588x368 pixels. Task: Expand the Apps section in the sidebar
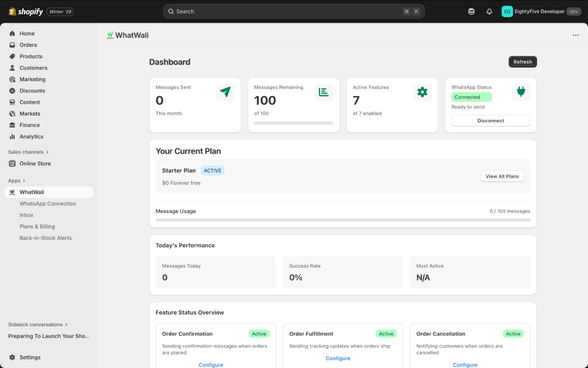coord(16,181)
